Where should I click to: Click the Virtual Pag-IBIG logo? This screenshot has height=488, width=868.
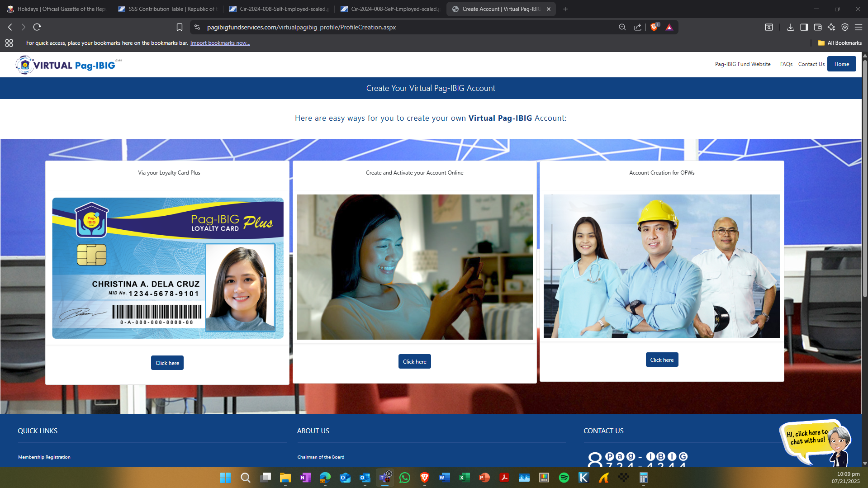coord(68,65)
